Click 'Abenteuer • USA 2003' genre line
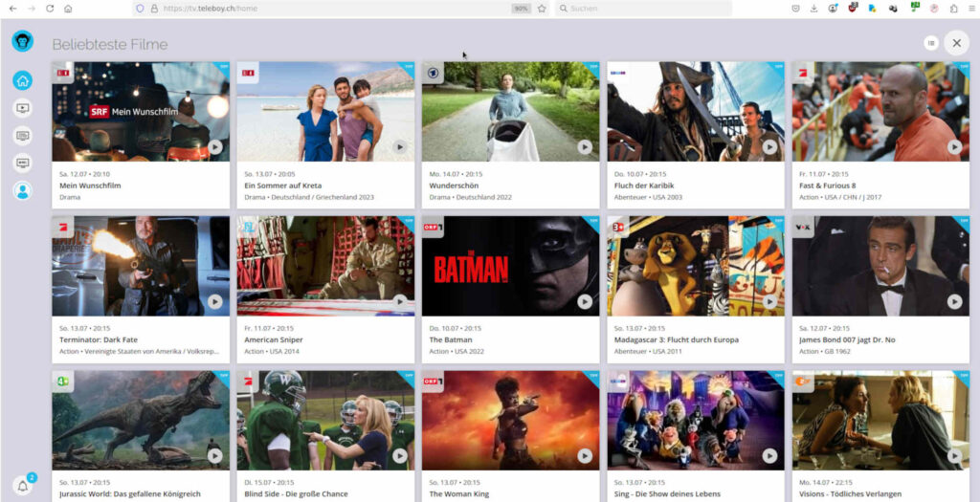Viewport: 980px width, 502px height. [648, 197]
